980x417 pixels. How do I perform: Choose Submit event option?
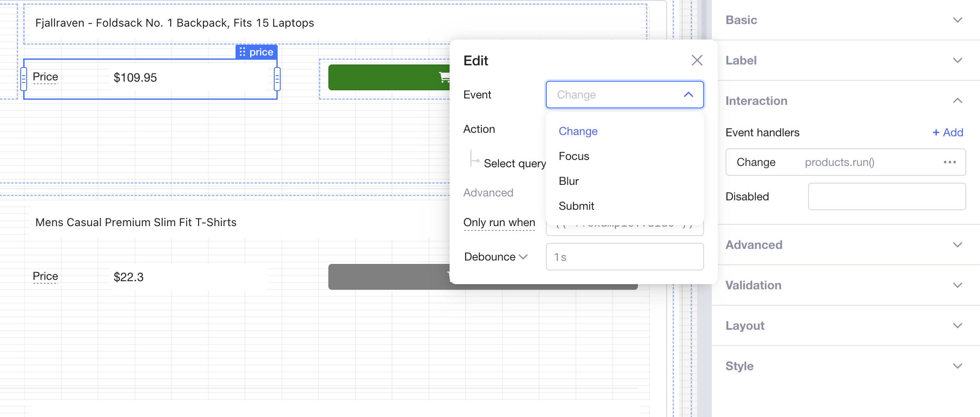point(576,206)
